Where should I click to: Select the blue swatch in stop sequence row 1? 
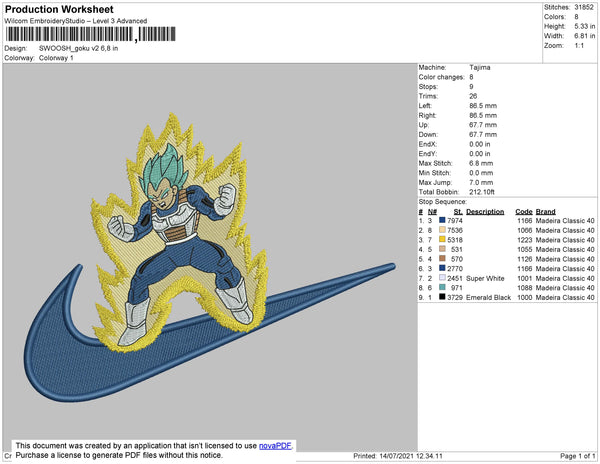click(x=442, y=220)
